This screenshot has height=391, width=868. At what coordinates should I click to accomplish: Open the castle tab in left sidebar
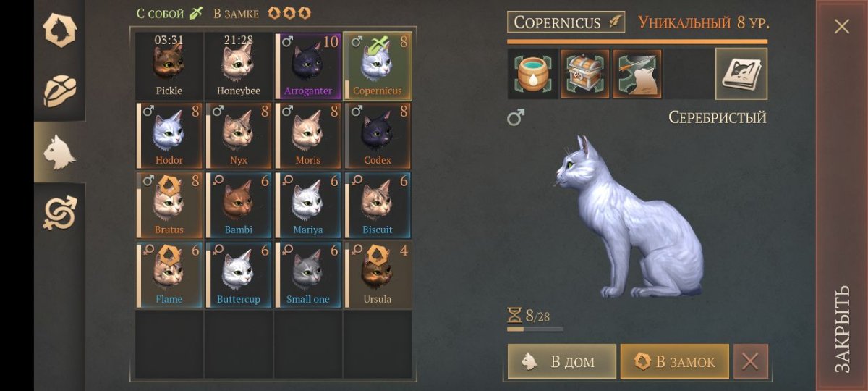(x=59, y=30)
